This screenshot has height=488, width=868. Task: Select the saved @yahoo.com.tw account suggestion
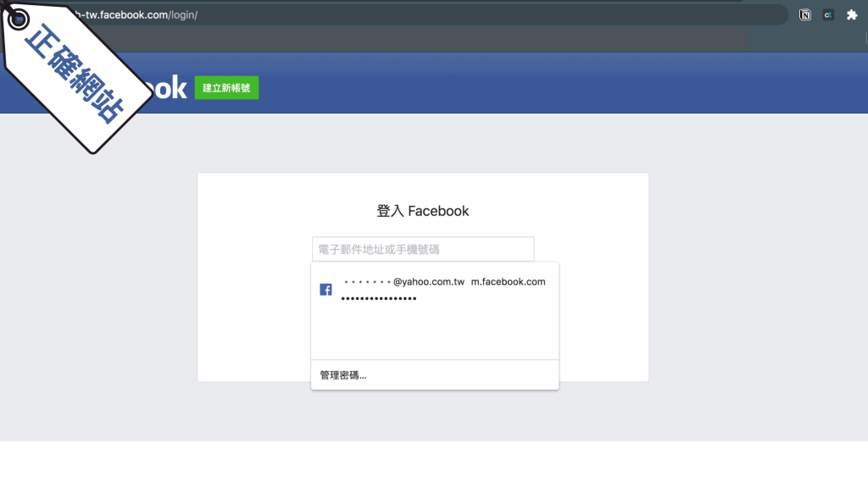click(x=435, y=290)
